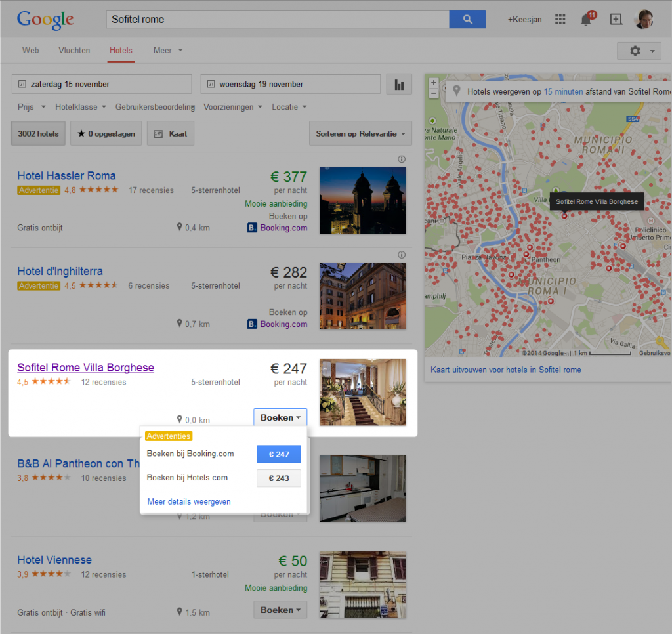This screenshot has height=634, width=672.
Task: Click distance pin icon for 0.4 km
Action: [x=180, y=227]
